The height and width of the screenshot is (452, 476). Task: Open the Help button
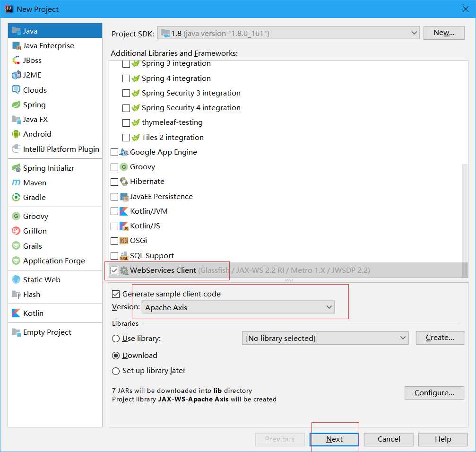(443, 439)
